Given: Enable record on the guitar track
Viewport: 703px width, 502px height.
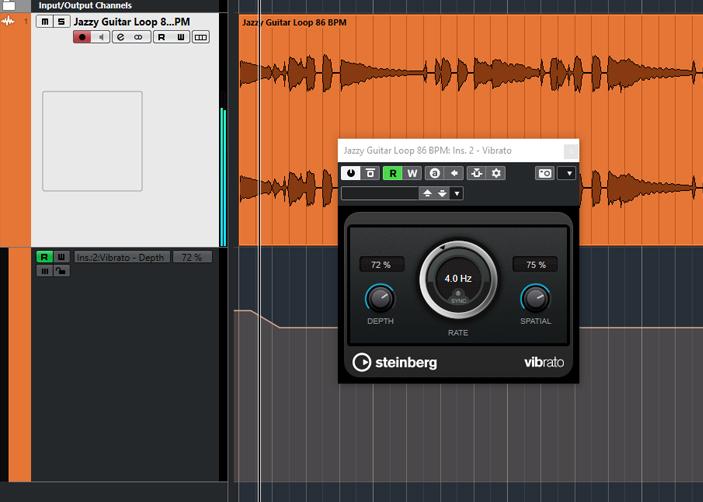Looking at the screenshot, I should [x=83, y=37].
